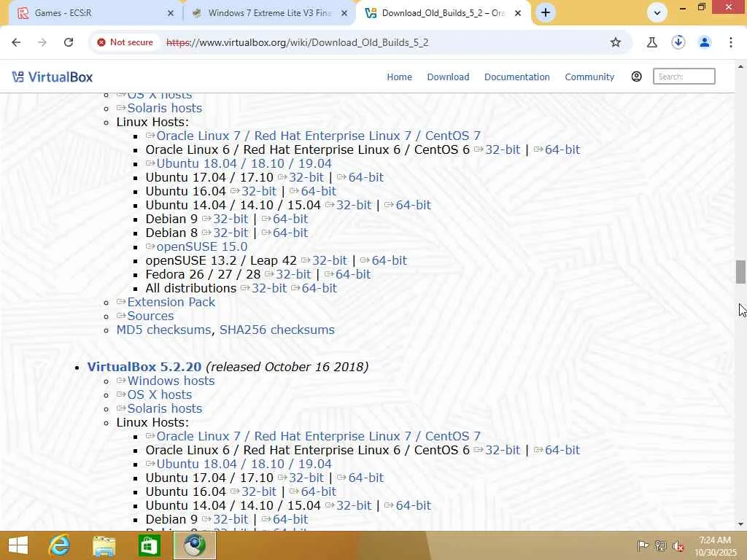The height and width of the screenshot is (560, 747).
Task: Click the address bar URL
Action: 298,42
